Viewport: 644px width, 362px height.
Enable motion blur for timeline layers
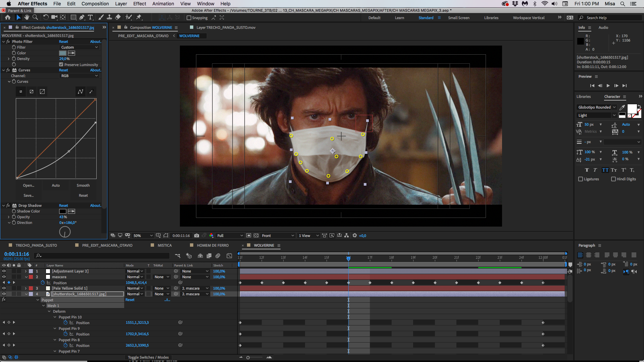click(x=218, y=256)
